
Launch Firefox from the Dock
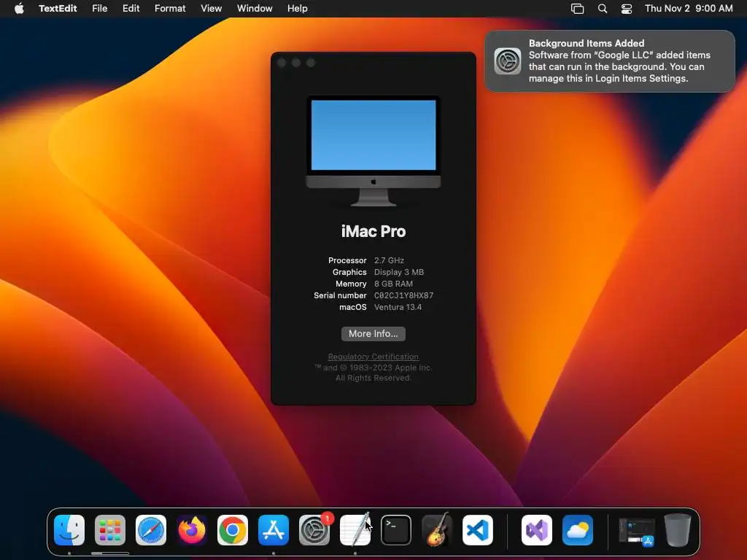192,529
